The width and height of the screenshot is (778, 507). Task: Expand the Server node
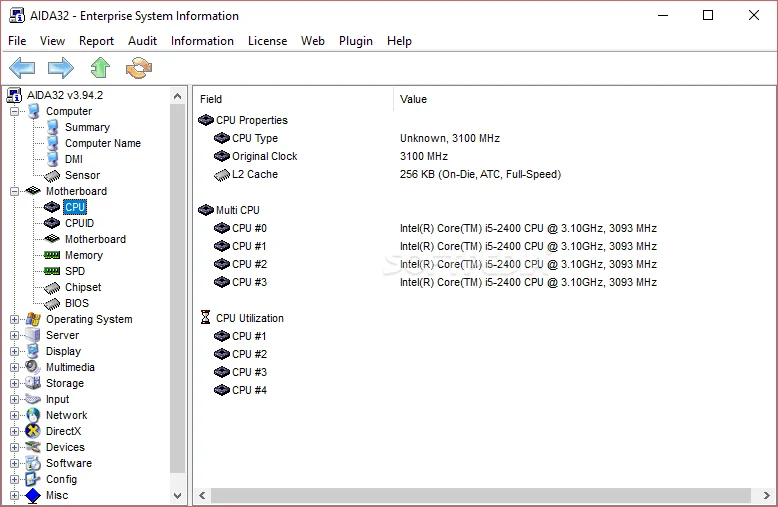click(x=14, y=335)
